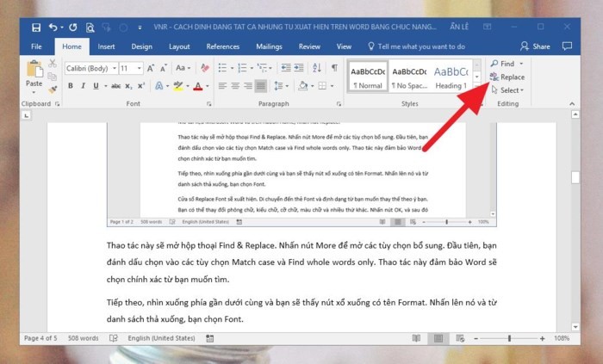Clear all formatting with the eraser icon
The height and width of the screenshot is (364, 603).
click(205, 68)
